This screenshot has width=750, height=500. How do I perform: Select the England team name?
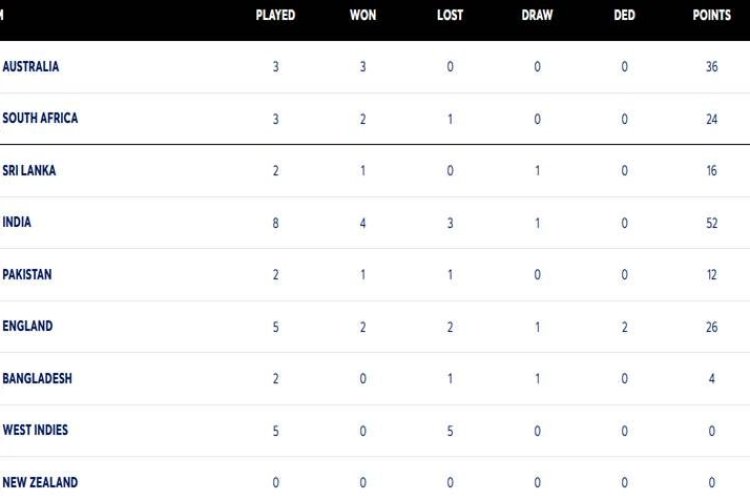point(28,326)
